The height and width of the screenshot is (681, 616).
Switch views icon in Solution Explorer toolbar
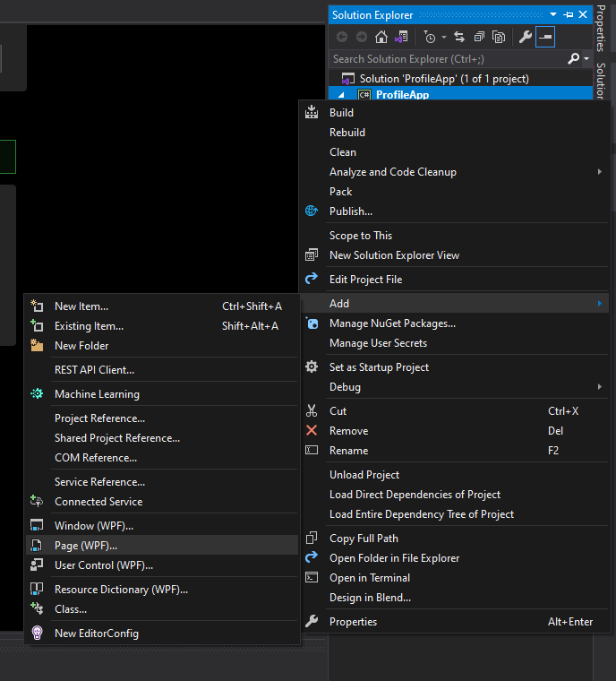click(x=401, y=37)
